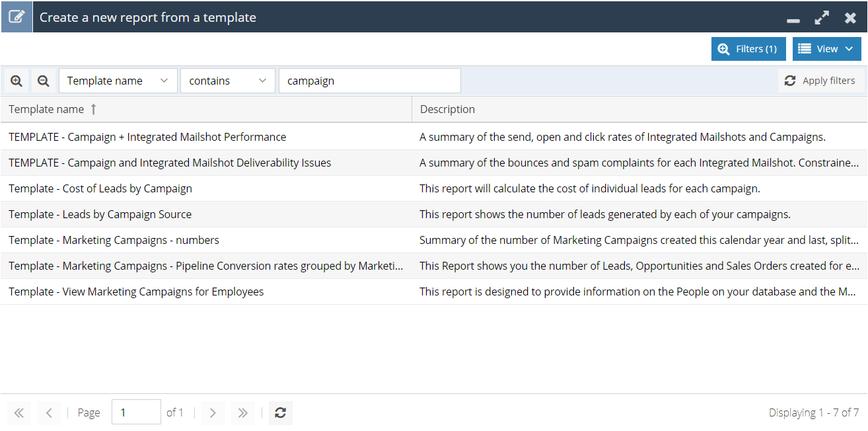Select Template - Cost of Leads by Campaign
This screenshot has height=431, width=868.
100,188
